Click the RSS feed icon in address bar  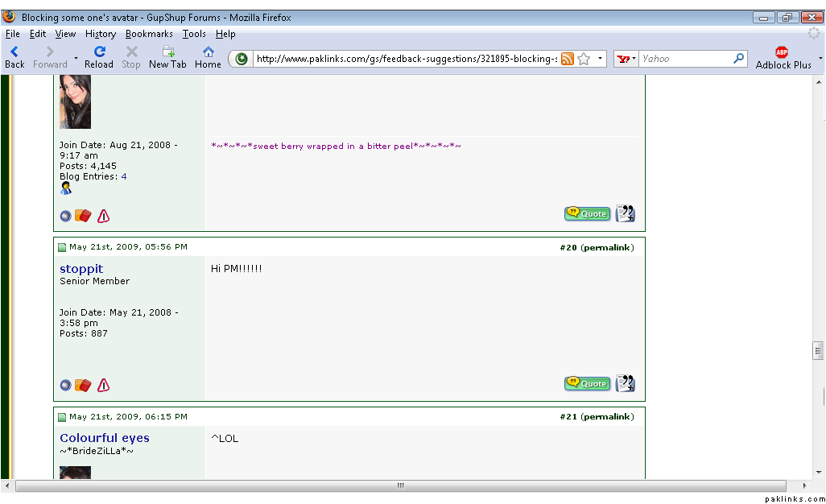568,59
